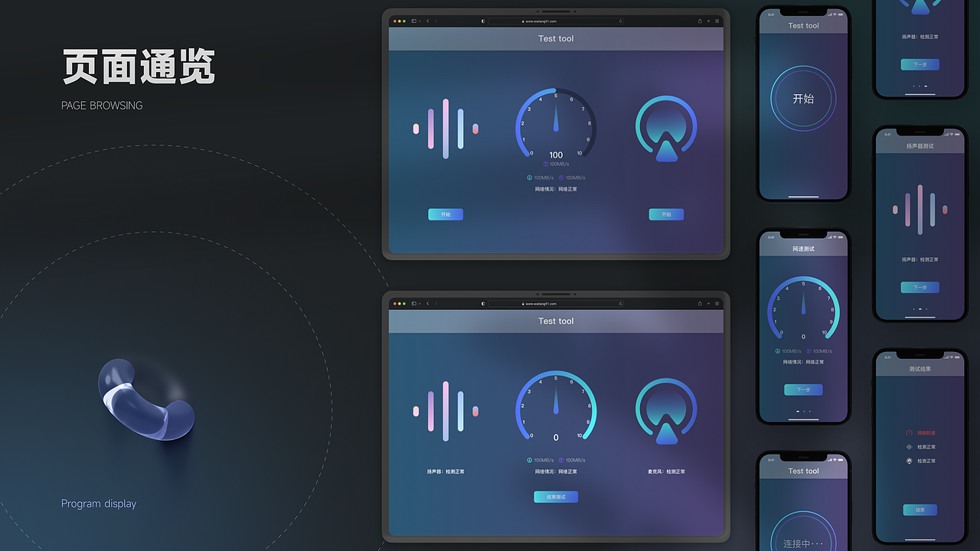Click reload icon in tablet with 结束测试
Viewport: 980px width, 551px height.
click(620, 303)
